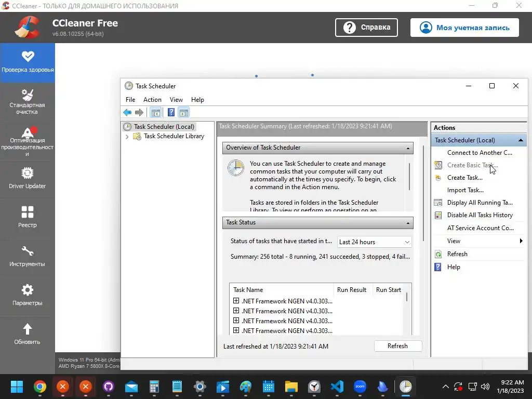
Task: Open Driver Updater in CCleaner sidebar
Action: (x=28, y=179)
